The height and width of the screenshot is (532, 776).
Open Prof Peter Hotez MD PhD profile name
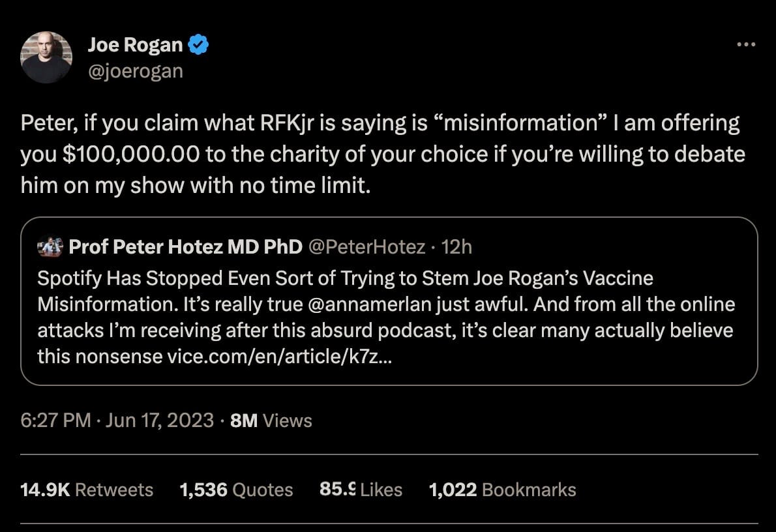pyautogui.click(x=185, y=247)
